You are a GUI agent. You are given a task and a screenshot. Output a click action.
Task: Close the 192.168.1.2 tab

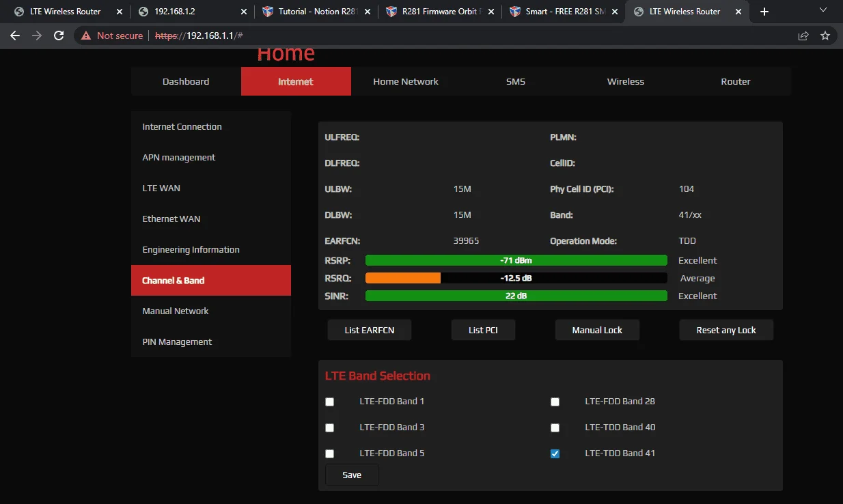(243, 12)
